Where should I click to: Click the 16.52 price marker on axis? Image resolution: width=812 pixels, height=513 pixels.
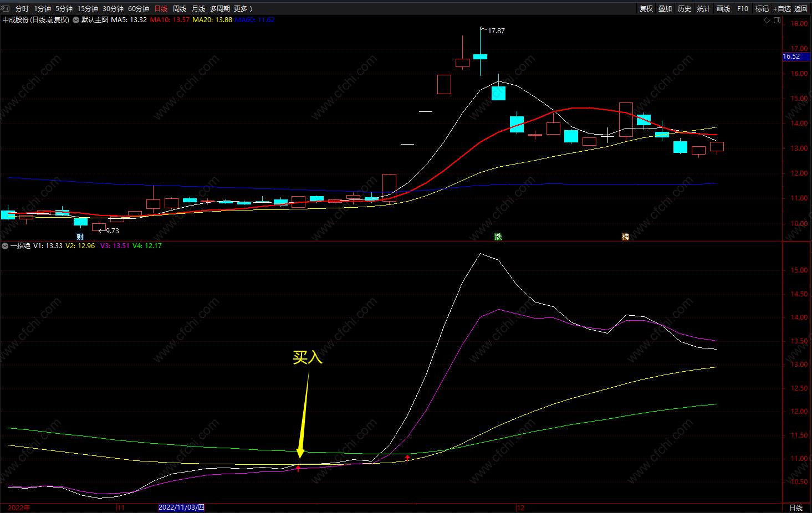pos(791,57)
